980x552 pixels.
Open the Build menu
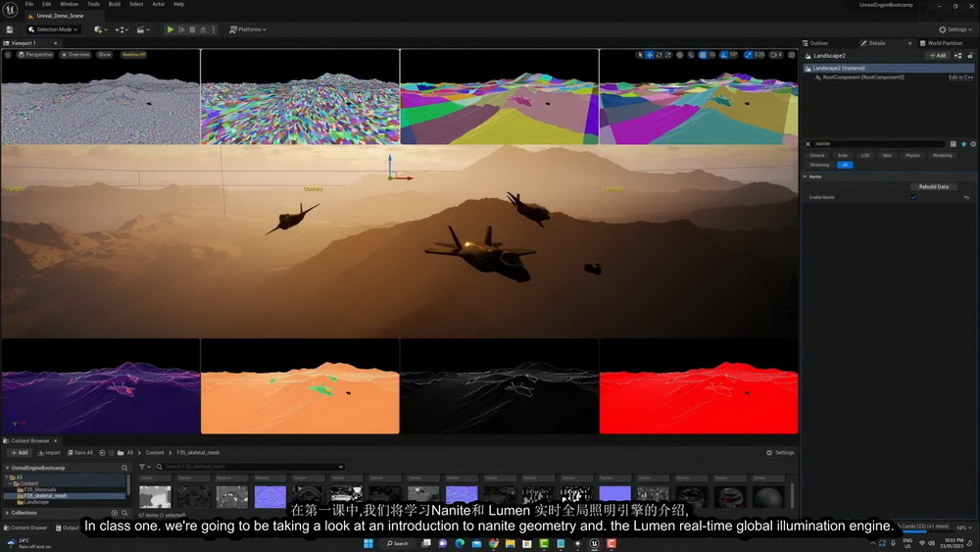[x=115, y=4]
